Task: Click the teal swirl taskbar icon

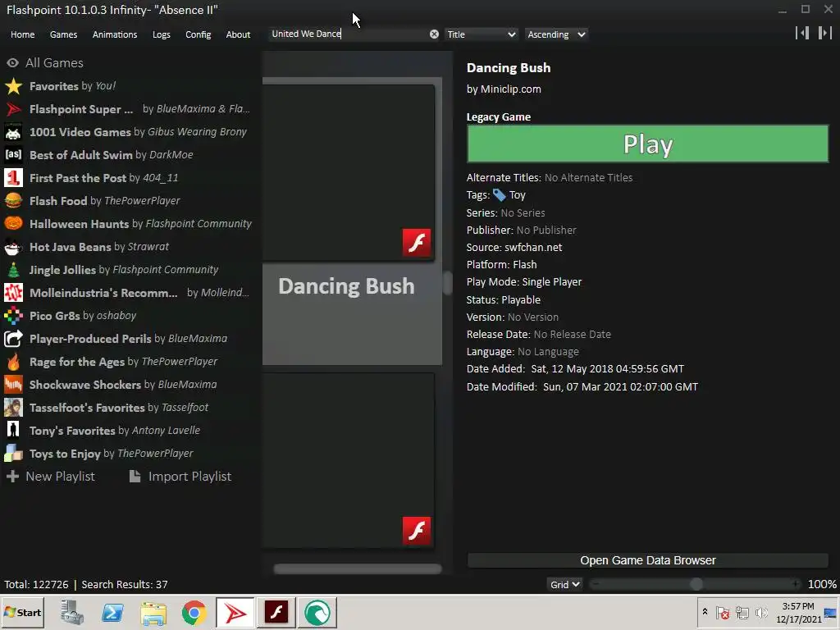Action: point(317,613)
